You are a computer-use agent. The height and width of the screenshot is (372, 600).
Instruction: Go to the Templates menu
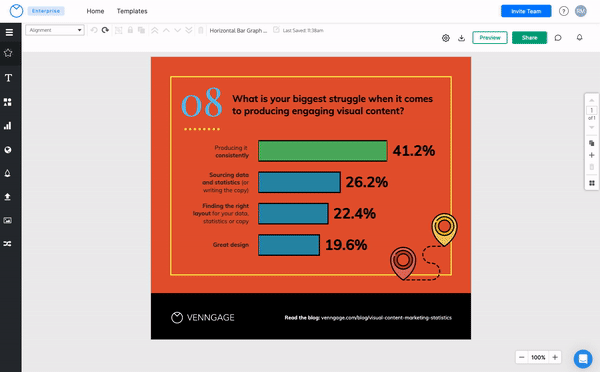coord(132,11)
